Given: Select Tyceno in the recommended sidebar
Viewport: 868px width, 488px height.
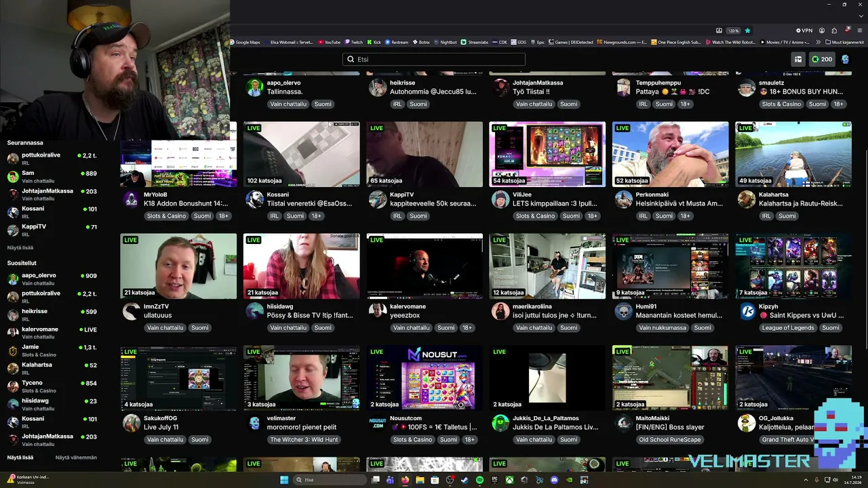Looking at the screenshot, I should tap(52, 386).
